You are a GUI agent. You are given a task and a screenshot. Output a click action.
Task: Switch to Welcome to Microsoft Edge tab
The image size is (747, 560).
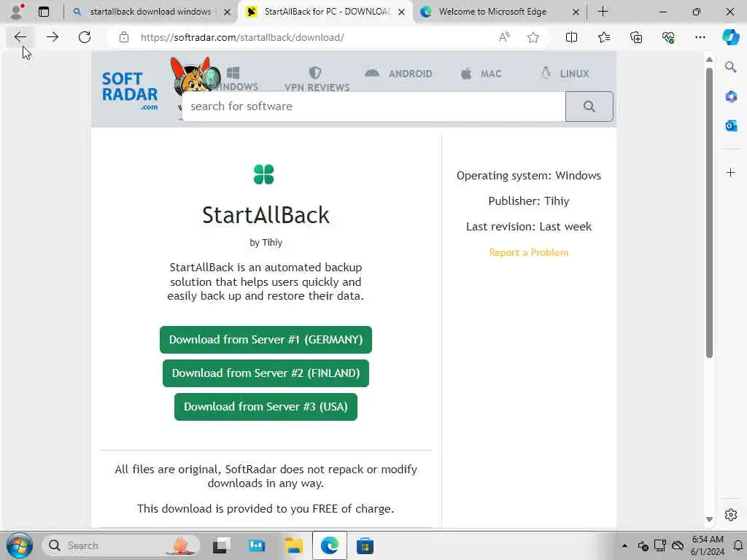(x=492, y=12)
